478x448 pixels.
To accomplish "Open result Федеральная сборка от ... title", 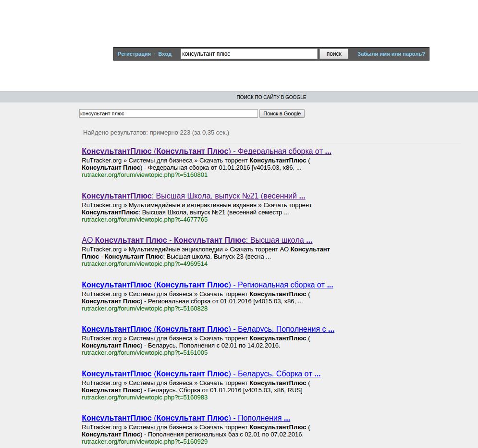I will 207,151.
